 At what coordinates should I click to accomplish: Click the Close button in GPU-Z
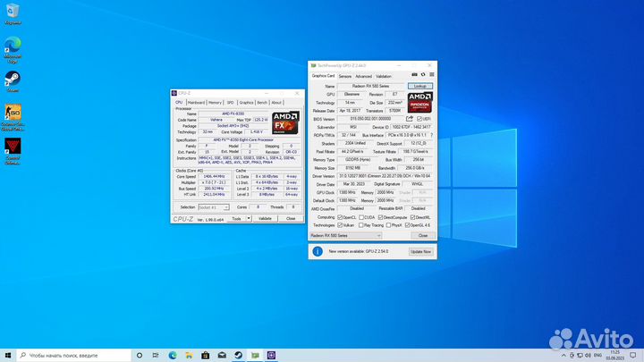423,236
